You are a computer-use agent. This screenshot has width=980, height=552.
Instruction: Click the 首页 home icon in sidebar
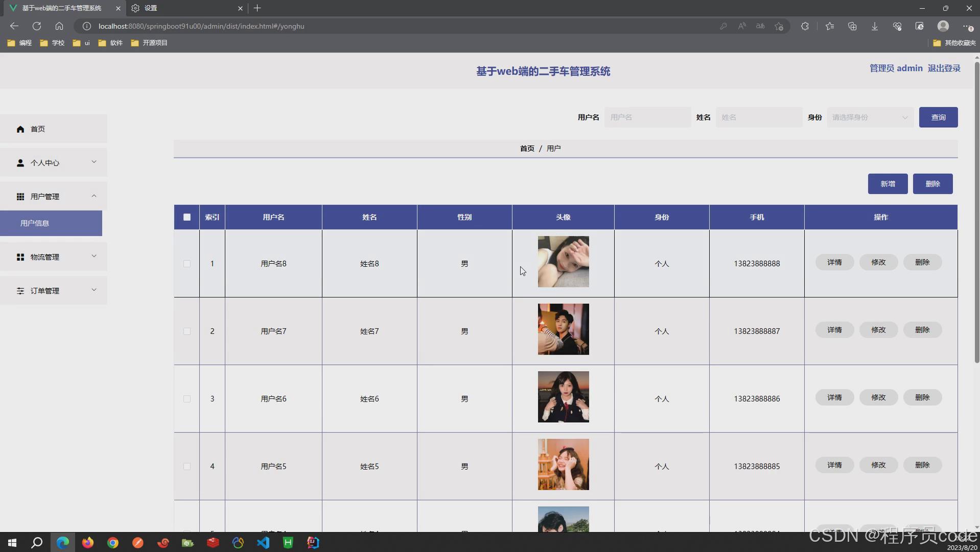click(x=20, y=129)
